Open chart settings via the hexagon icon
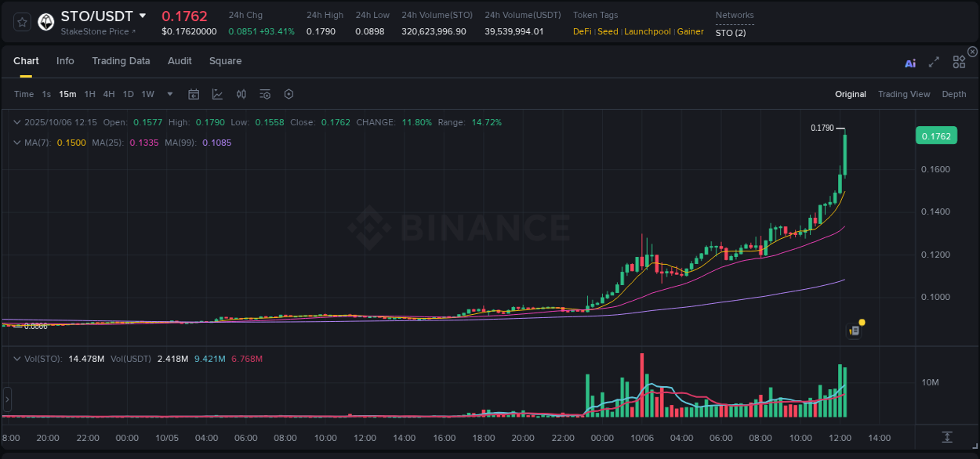980x459 pixels. (289, 94)
